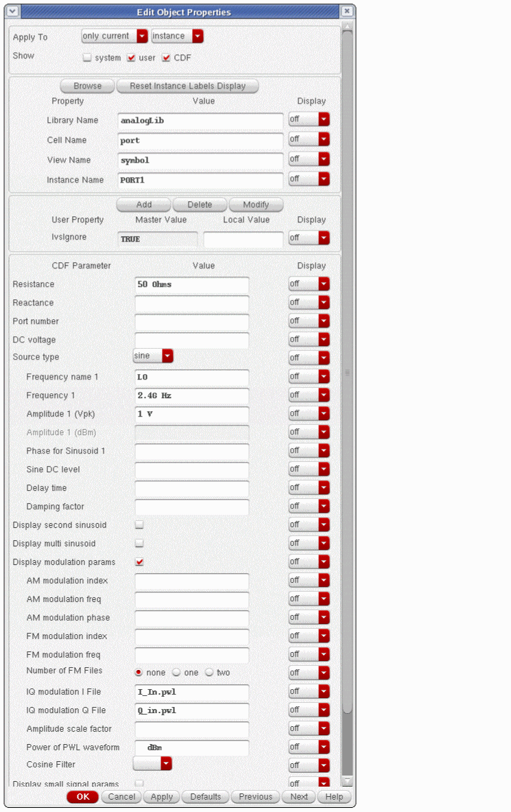This screenshot has width=511, height=812.
Task: Click Reset Instance Labels Display button
Action: tap(187, 86)
